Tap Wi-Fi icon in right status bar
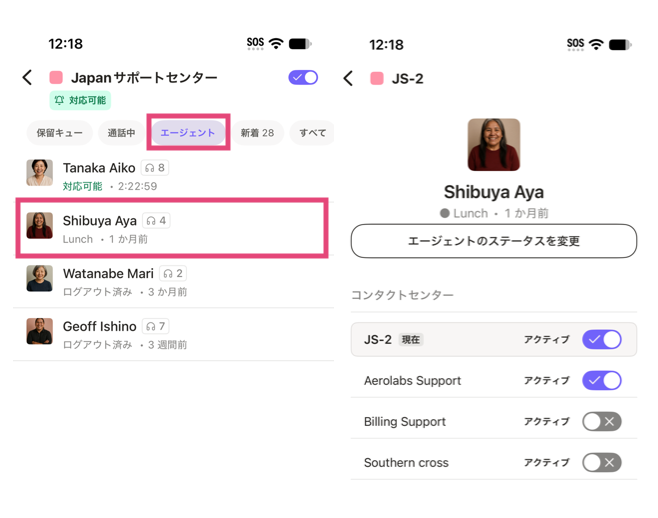 click(x=596, y=44)
